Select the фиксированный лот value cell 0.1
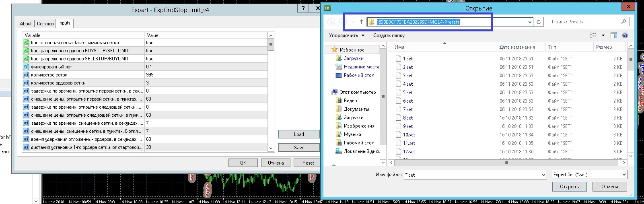Image resolution: width=644 pixels, height=204 pixels. click(206, 67)
